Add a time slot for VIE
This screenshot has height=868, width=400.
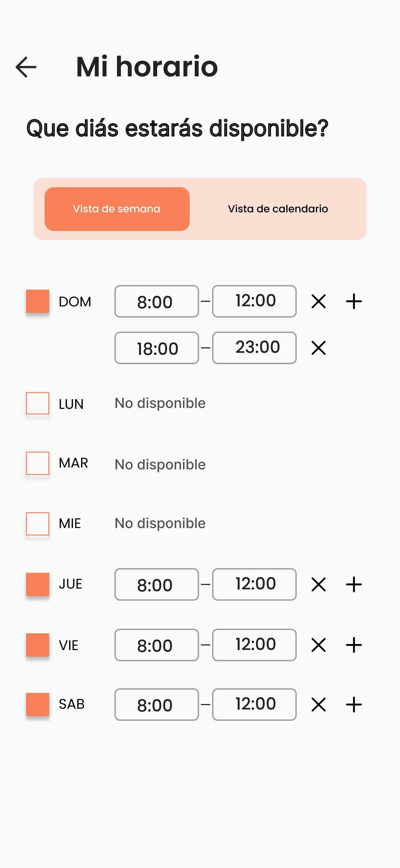pyautogui.click(x=354, y=645)
